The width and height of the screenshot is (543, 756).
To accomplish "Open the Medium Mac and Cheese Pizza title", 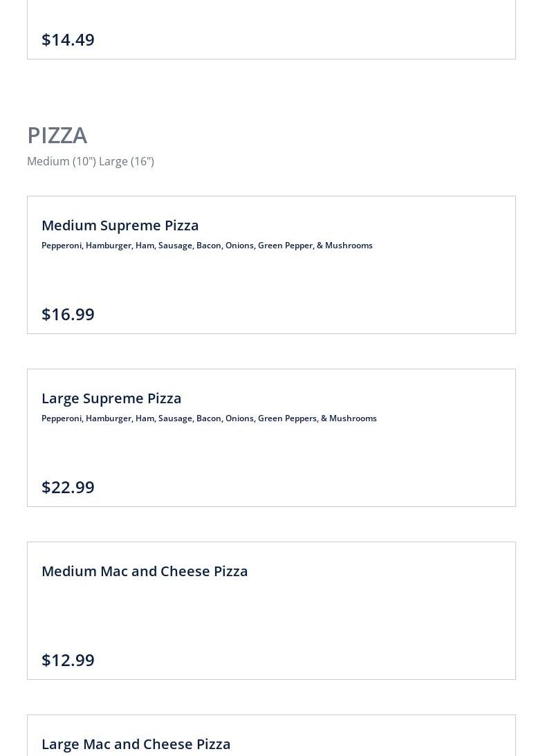I will pos(145,571).
